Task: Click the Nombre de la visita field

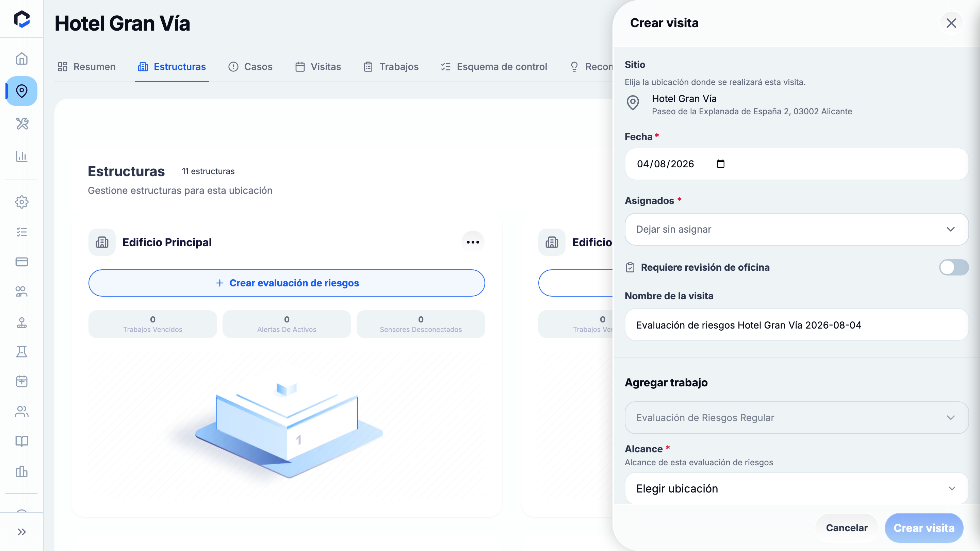Action: click(796, 325)
